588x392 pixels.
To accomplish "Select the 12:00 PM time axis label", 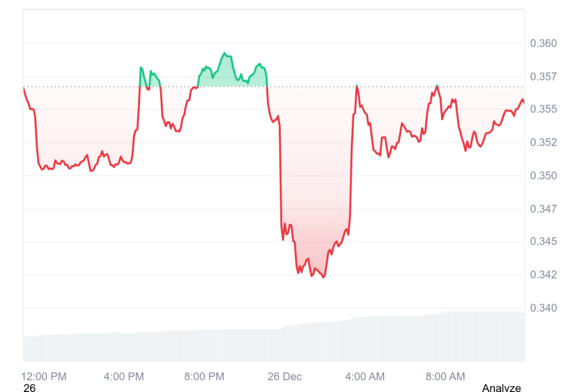I will pyautogui.click(x=44, y=377).
